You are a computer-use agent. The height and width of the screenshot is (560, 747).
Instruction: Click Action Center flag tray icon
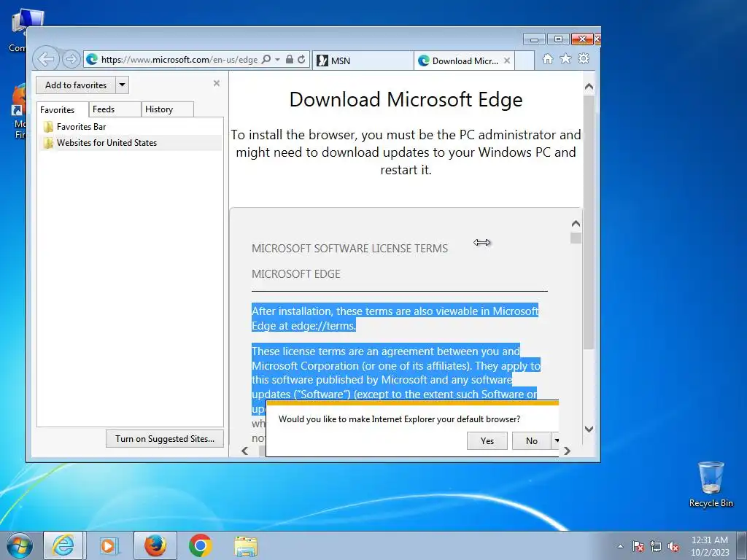pyautogui.click(x=638, y=546)
